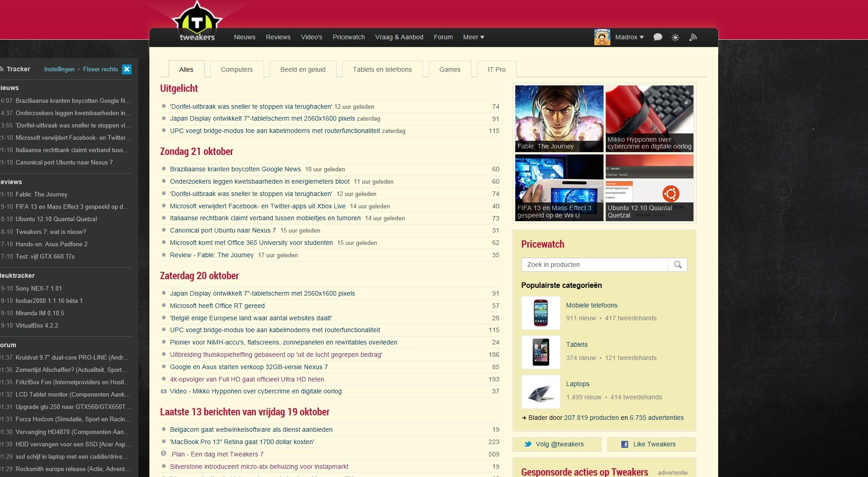Open Tracker Instellingen link

[x=59, y=69]
